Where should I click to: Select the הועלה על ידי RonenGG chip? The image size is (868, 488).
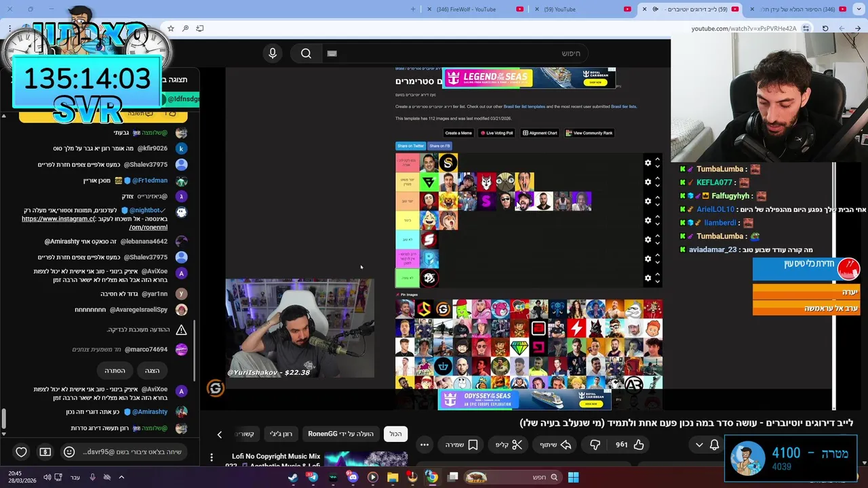pos(340,434)
